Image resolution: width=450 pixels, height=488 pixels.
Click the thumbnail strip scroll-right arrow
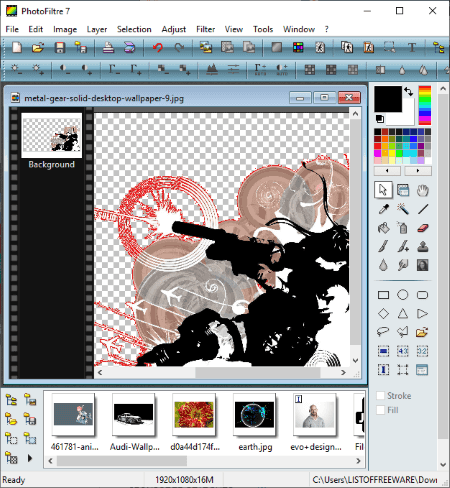[x=359, y=461]
